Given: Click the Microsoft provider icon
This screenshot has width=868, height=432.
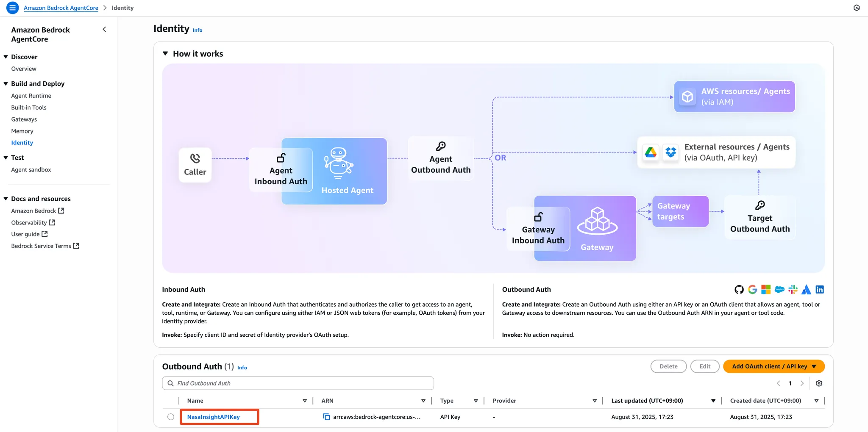Looking at the screenshot, I should (x=766, y=290).
